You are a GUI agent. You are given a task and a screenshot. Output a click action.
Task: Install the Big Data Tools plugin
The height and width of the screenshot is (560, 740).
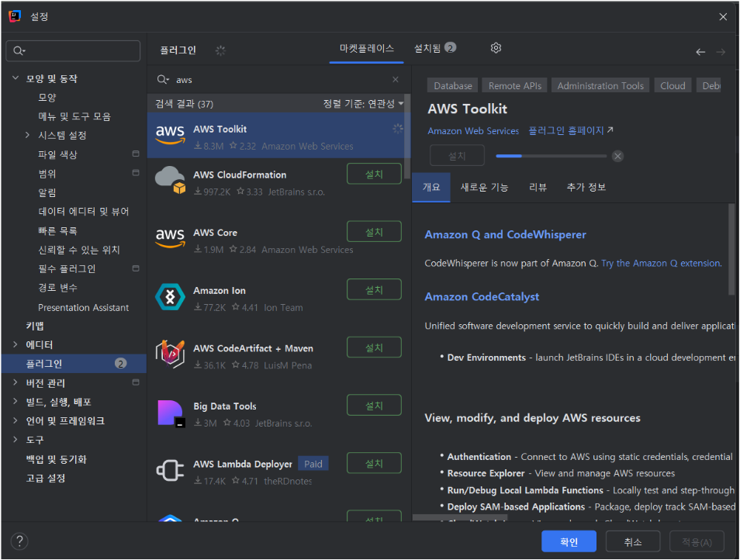pyautogui.click(x=374, y=405)
